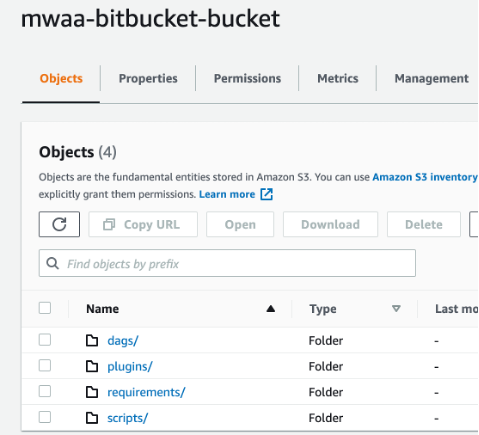Click the Name column header

click(x=102, y=309)
